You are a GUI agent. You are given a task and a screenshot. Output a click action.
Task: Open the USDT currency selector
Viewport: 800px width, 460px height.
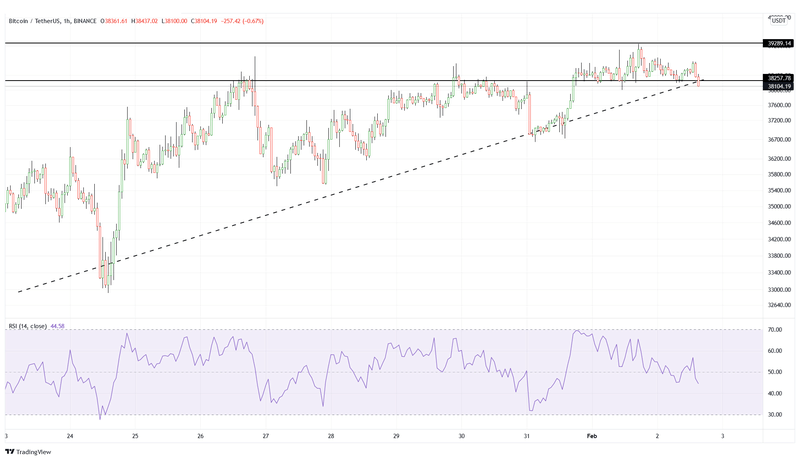pos(779,21)
